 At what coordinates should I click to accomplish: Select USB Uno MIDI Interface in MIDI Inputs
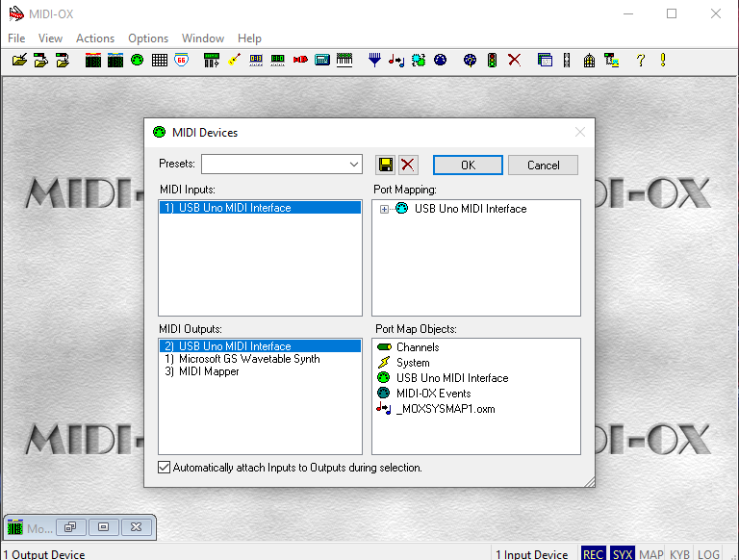tap(260, 208)
